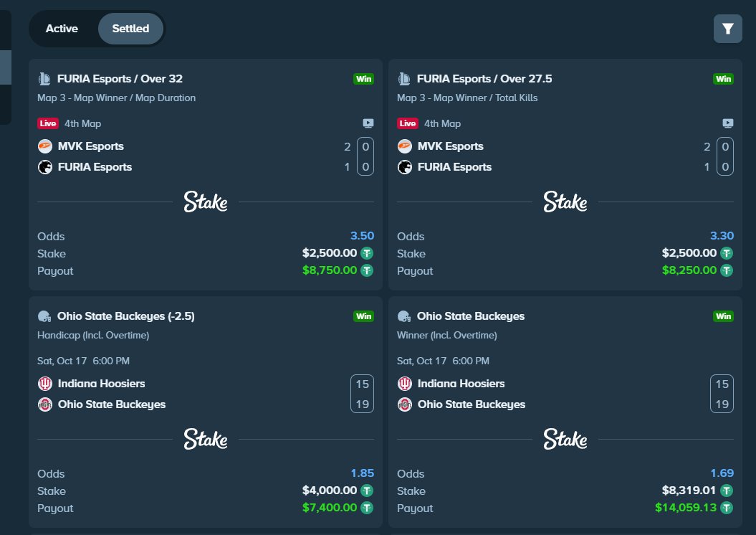This screenshot has width=756, height=535.
Task: Click Indiana Hoosiers logo in the Winner card
Action: 405,384
